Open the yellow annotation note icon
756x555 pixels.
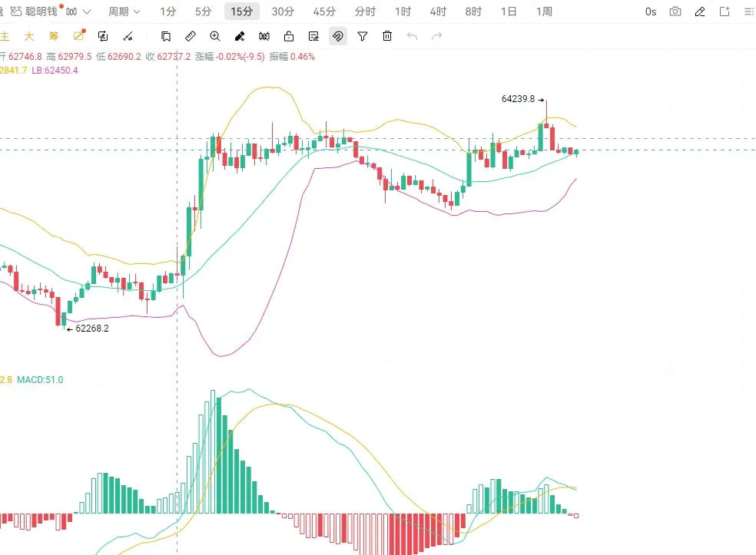[x=78, y=35]
